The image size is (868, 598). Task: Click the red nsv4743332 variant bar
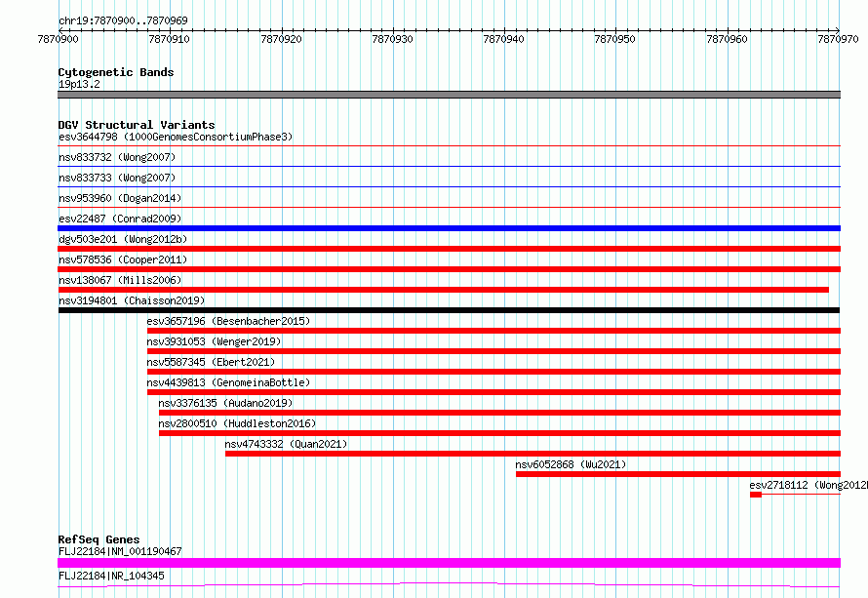[533, 454]
